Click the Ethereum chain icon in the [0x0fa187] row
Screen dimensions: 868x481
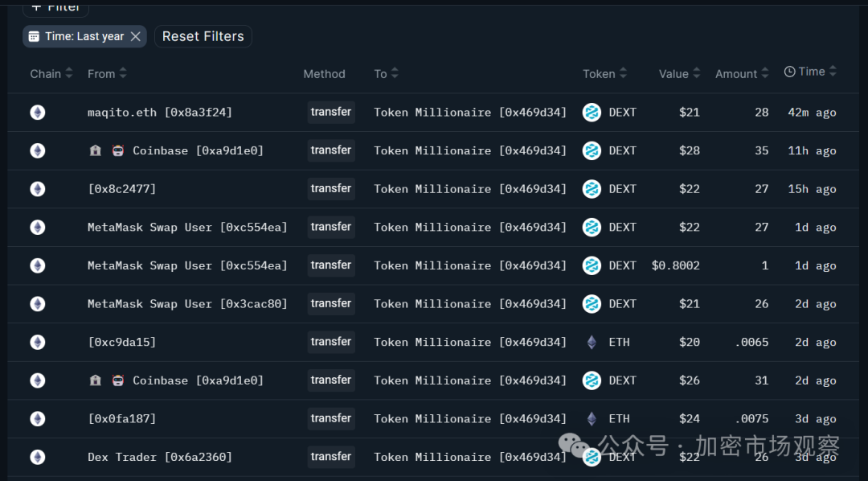(x=38, y=418)
